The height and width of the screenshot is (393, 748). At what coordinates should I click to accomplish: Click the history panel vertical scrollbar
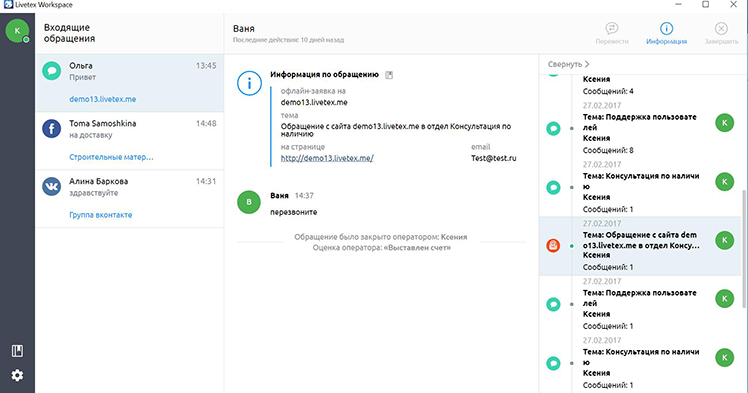744,248
